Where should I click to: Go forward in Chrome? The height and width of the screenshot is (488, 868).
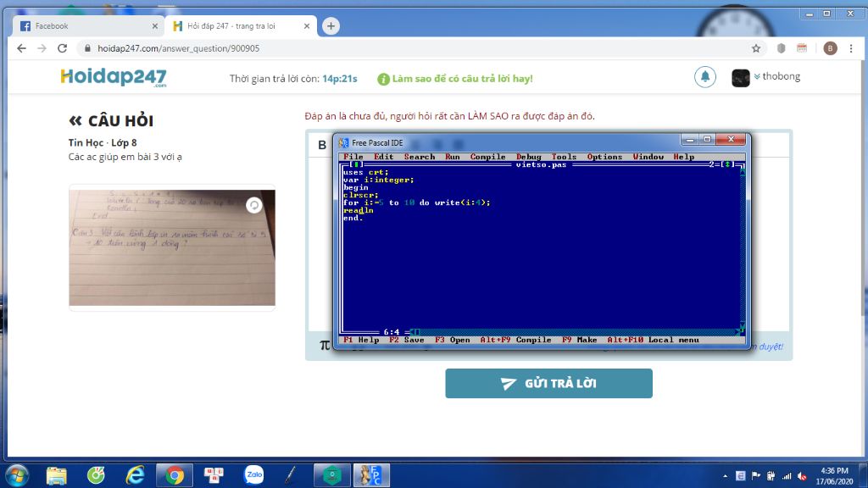click(x=42, y=48)
